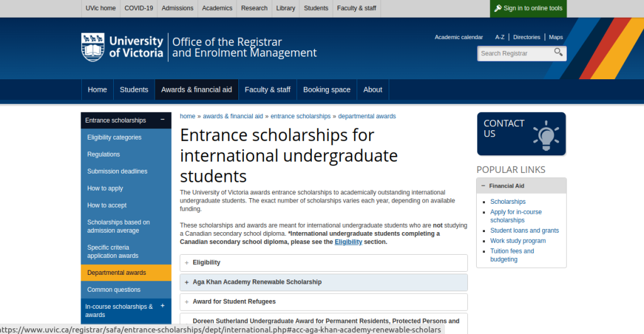This screenshot has height=334, width=644.
Task: Open Regulations sidebar item
Action: [x=126, y=154]
